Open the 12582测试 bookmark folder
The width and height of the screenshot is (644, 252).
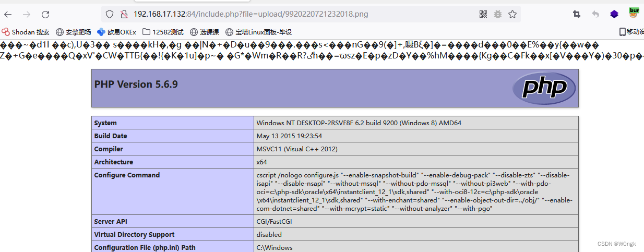[x=163, y=32]
